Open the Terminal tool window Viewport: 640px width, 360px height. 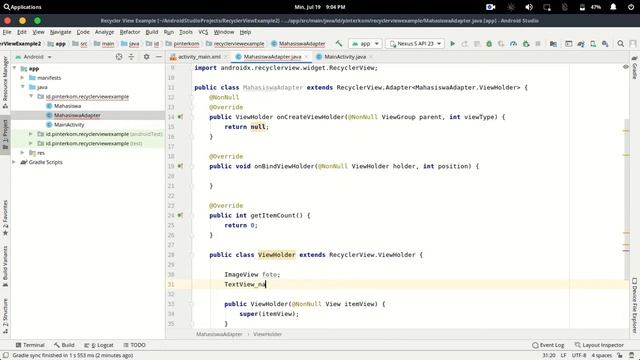(30, 345)
